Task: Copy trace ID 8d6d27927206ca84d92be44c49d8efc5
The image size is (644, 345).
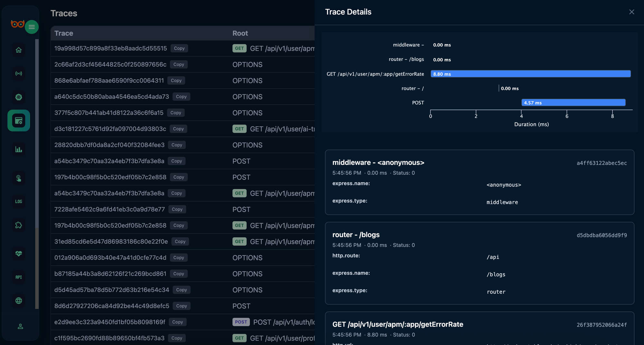Action: [182, 306]
